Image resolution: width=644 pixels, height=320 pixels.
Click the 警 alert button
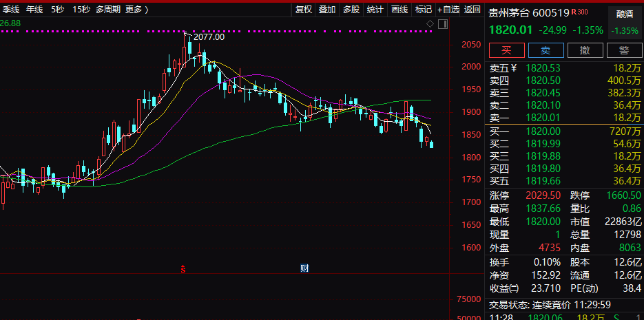click(624, 50)
